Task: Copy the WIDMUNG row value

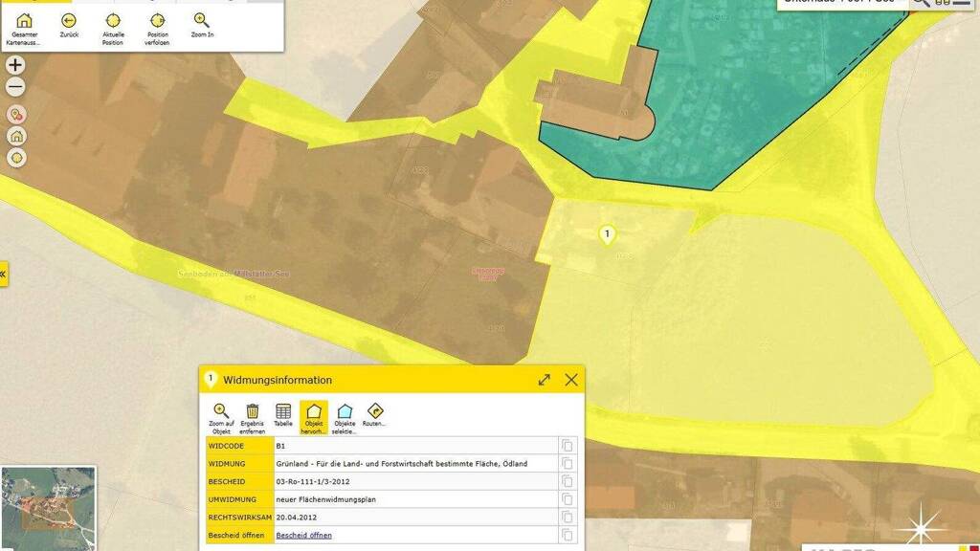Action: pos(568,463)
